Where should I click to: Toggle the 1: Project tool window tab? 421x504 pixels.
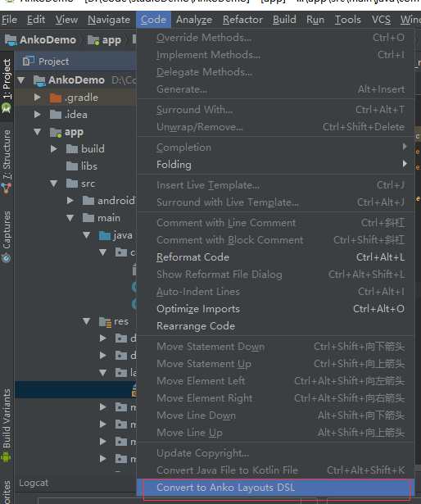(7, 86)
